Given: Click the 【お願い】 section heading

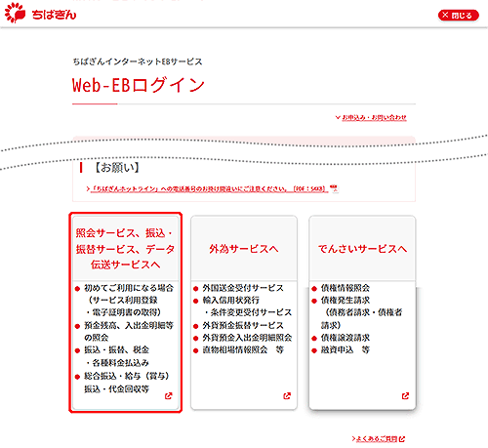Looking at the screenshot, I should pyautogui.click(x=116, y=168).
